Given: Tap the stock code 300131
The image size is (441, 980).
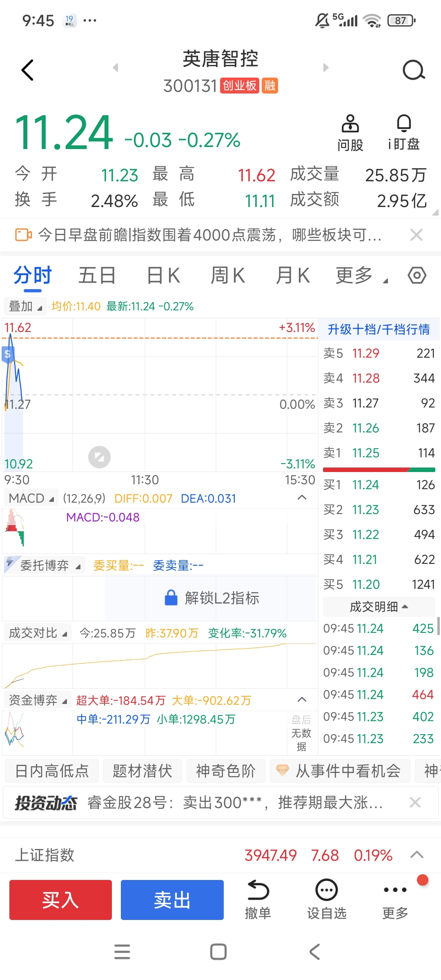Looking at the screenshot, I should click(190, 86).
